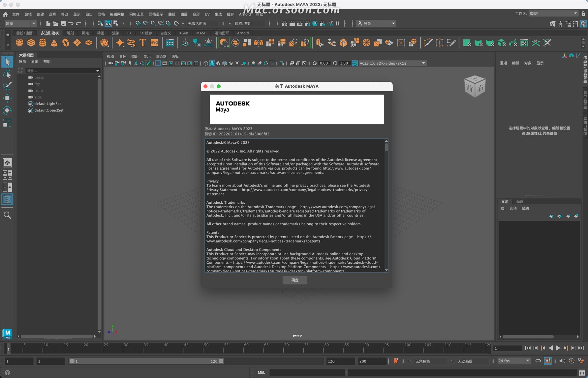Click the Home icon in menu bar
Image resolution: width=588 pixels, height=378 pixels.
tap(5, 15)
